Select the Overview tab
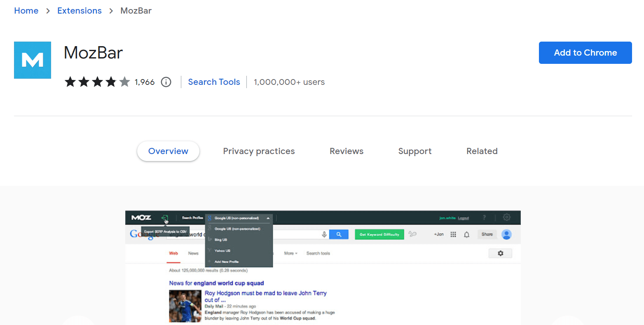 [x=168, y=151]
